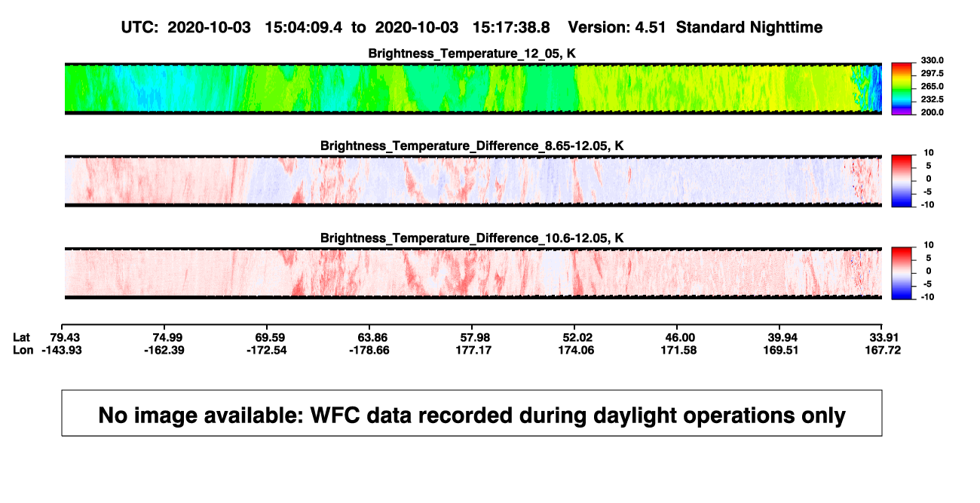Click longitude value 177.17

(473, 350)
